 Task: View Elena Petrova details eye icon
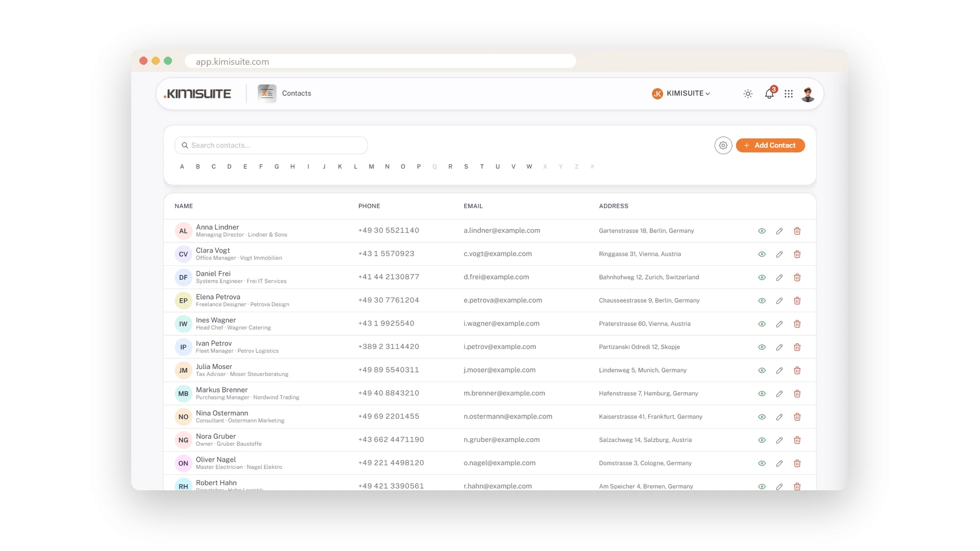point(762,300)
